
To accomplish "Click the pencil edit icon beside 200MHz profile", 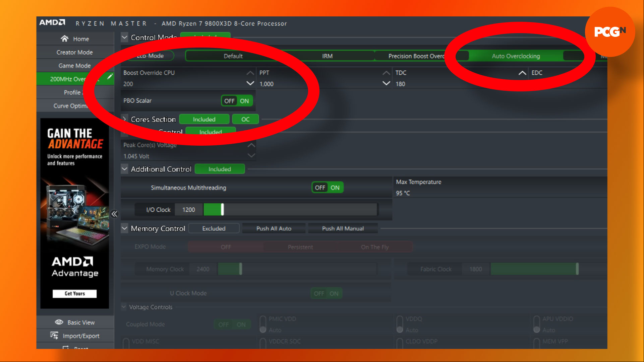I will pyautogui.click(x=110, y=77).
